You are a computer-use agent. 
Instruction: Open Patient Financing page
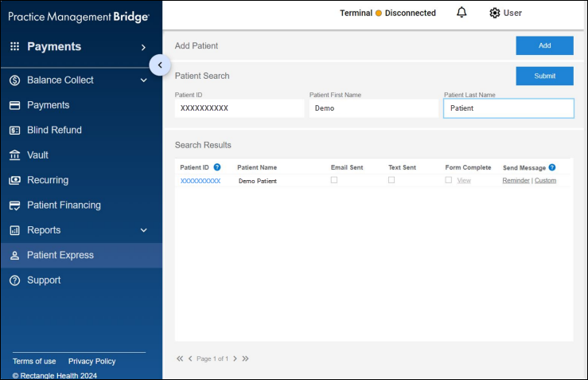64,205
